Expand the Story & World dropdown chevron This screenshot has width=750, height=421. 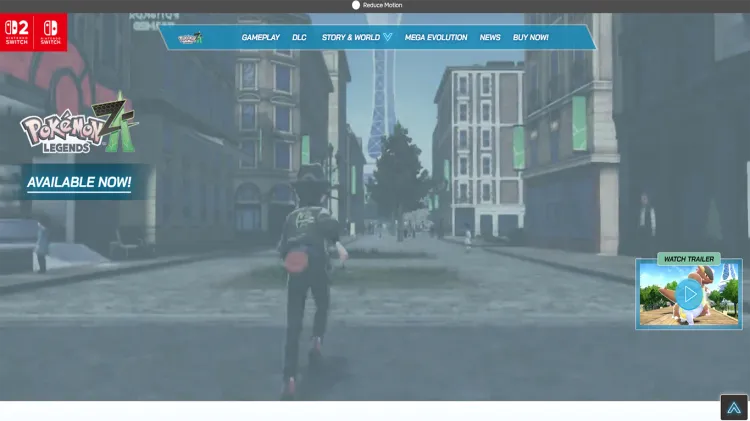pyautogui.click(x=388, y=38)
